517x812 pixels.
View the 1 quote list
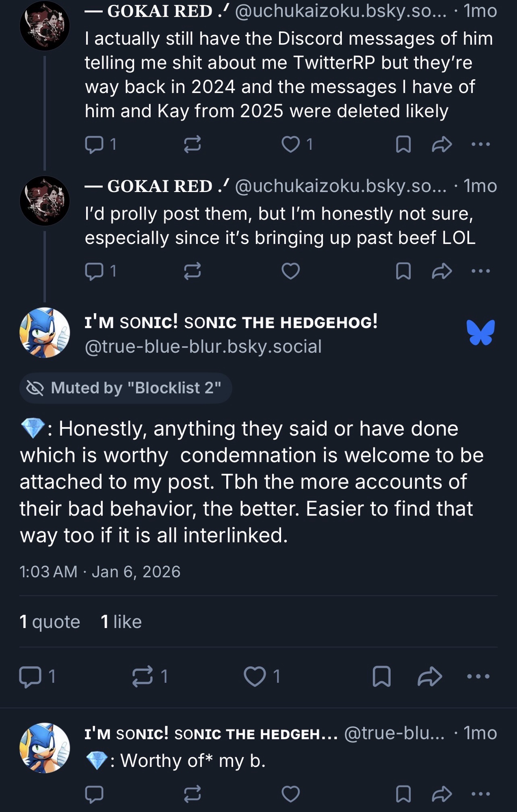50,622
